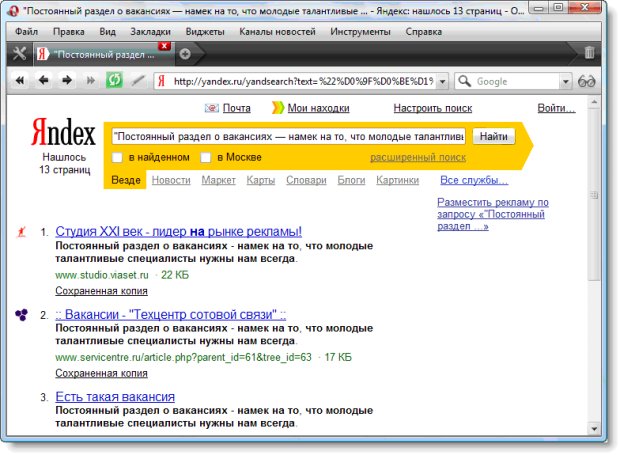Image resolution: width=620 pixels, height=455 pixels.
Task: Click the browser URL address field
Action: click(303, 81)
